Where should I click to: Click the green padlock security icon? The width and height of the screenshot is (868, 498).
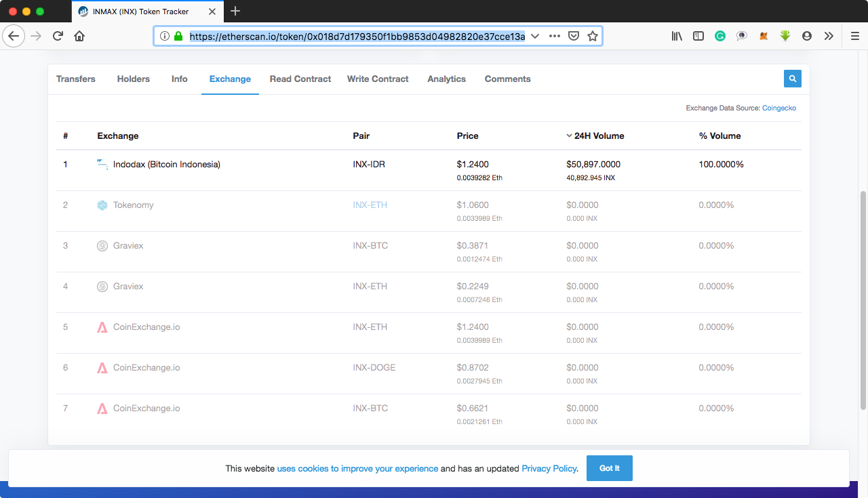(178, 36)
